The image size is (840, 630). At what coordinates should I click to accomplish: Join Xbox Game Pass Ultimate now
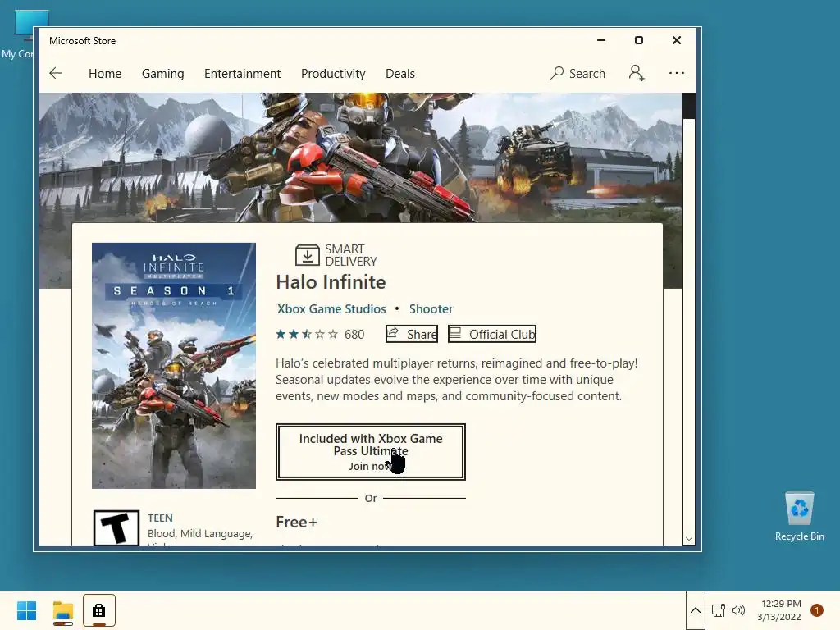[371, 452]
